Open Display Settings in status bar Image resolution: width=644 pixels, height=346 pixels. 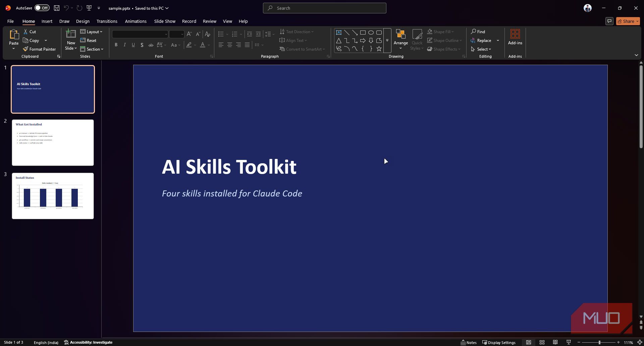[x=499, y=342]
